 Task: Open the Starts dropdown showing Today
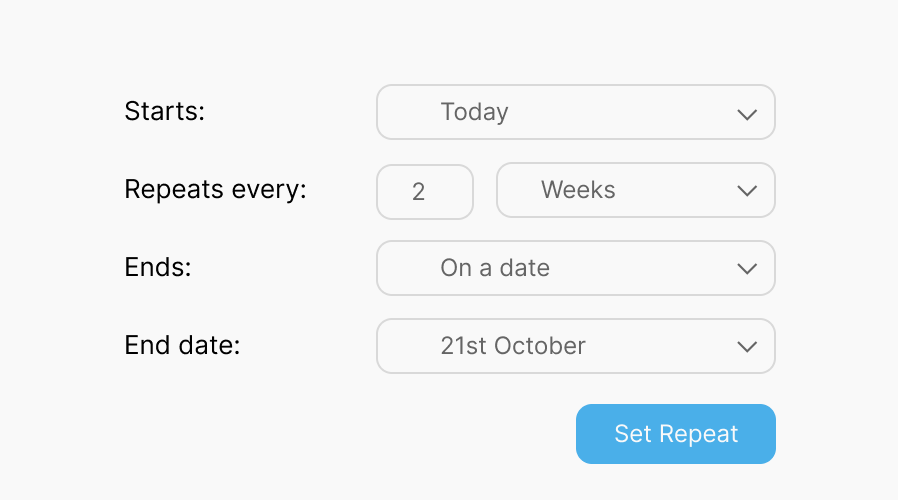[x=575, y=112]
